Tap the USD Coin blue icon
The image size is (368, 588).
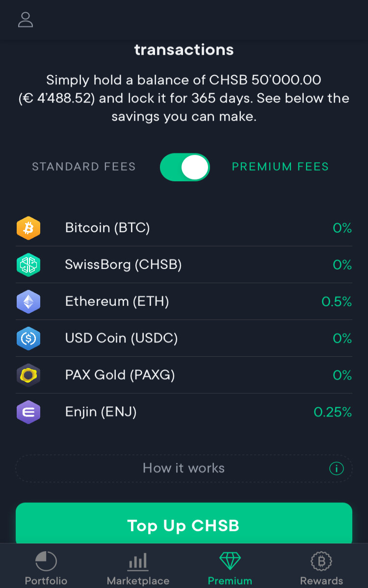click(x=28, y=339)
